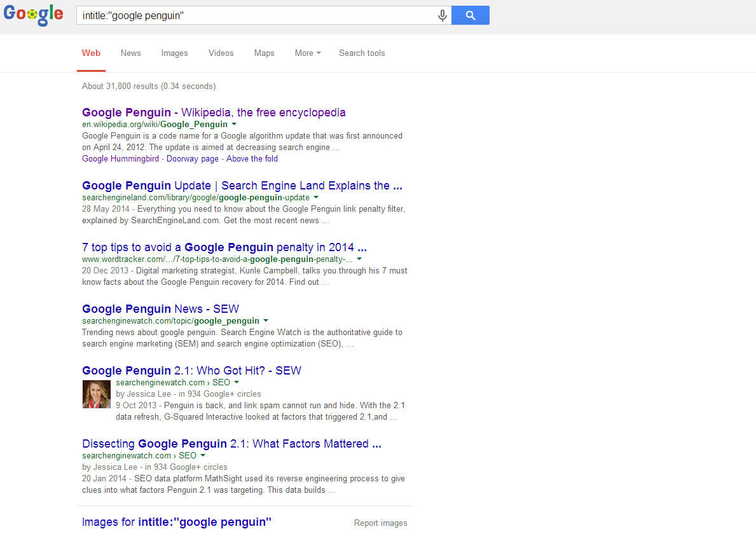Open the Above the fold sitelink
The height and width of the screenshot is (543, 756).
click(x=252, y=159)
